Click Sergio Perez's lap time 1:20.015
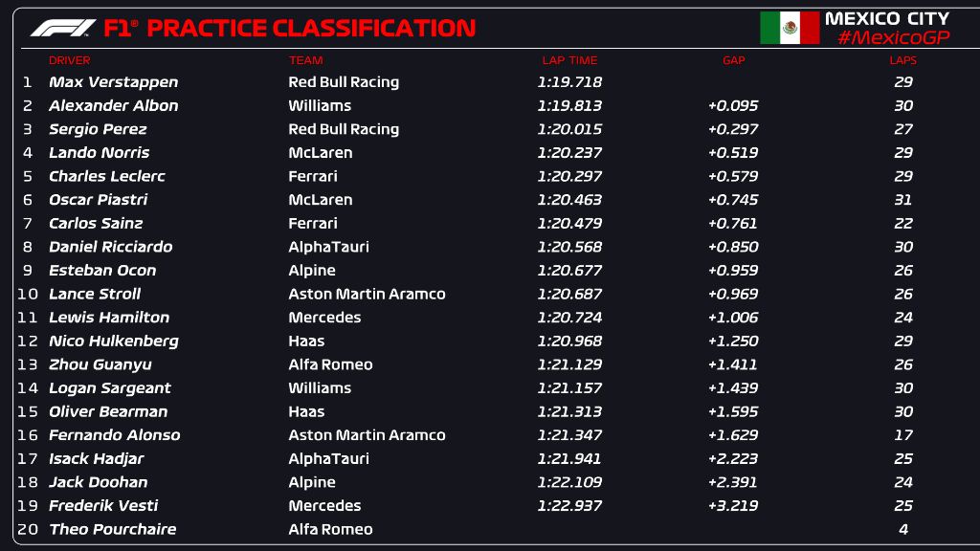 coord(569,129)
